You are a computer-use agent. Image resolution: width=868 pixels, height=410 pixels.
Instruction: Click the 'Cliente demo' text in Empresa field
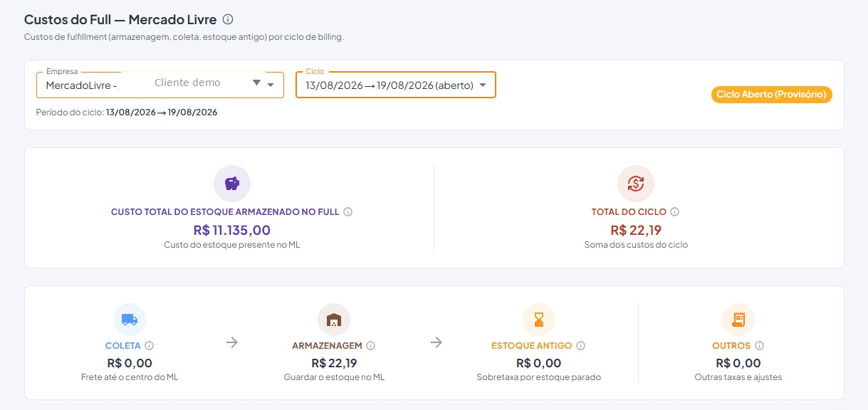click(x=187, y=83)
